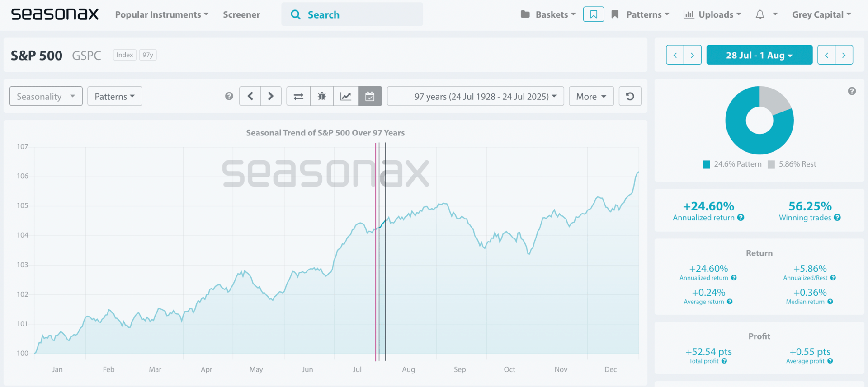This screenshot has width=868, height=387.
Task: Click the help icon next to Winning trades
Action: coord(837,218)
